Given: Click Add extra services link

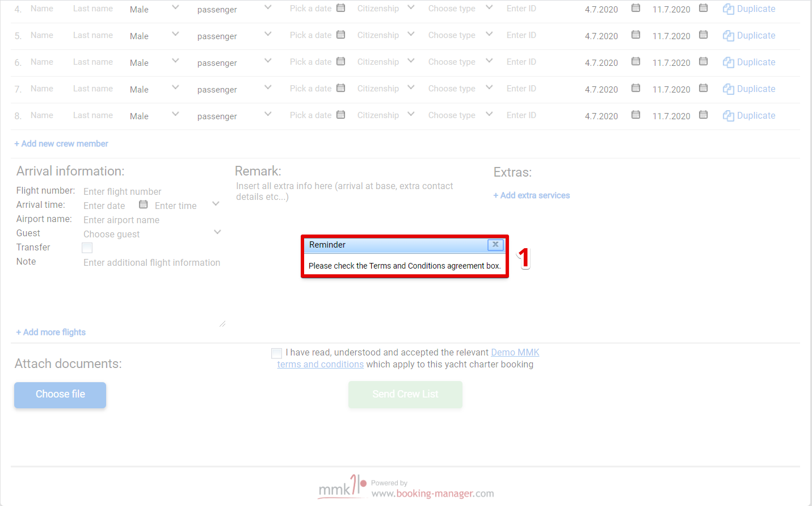Looking at the screenshot, I should [x=532, y=195].
